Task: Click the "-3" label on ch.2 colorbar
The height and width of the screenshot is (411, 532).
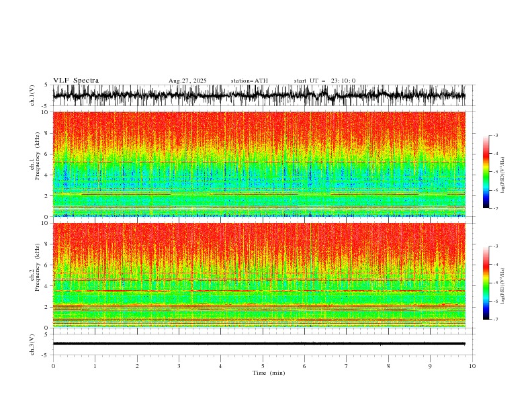Action: 496,246
